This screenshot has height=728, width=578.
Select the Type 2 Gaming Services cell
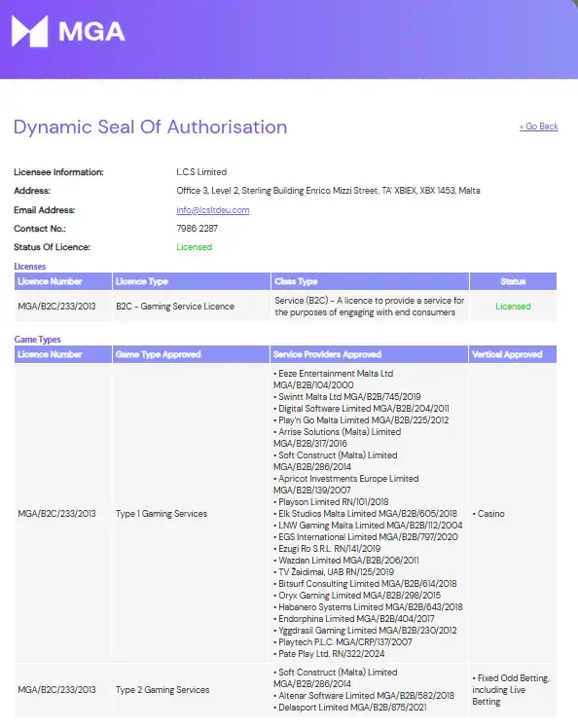pos(163,690)
